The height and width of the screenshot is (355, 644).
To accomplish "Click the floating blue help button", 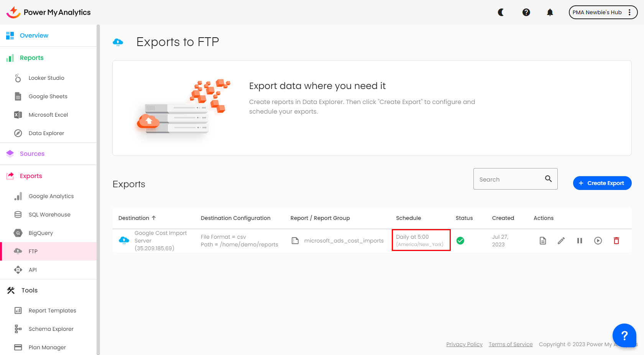I will tap(624, 335).
